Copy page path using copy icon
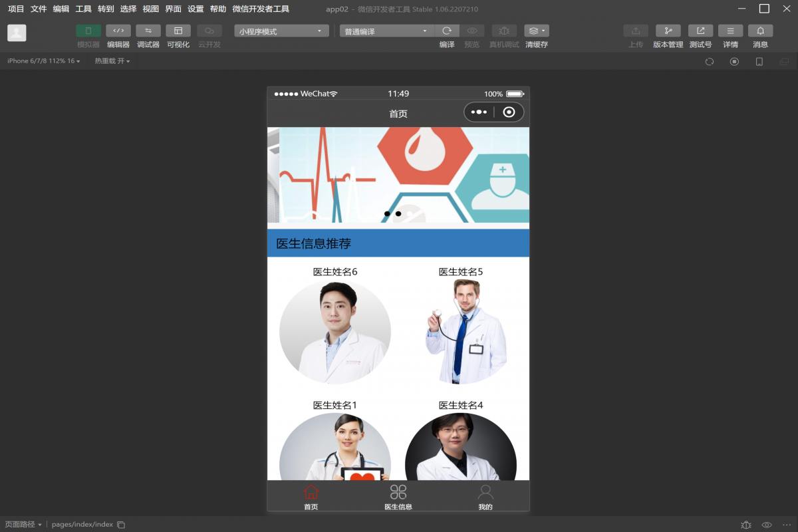 tap(121, 525)
